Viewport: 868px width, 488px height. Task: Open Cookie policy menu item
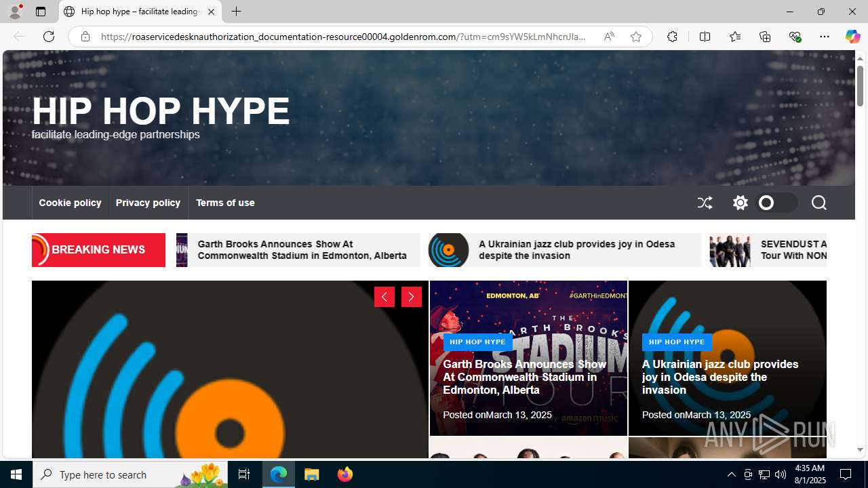pyautogui.click(x=70, y=203)
